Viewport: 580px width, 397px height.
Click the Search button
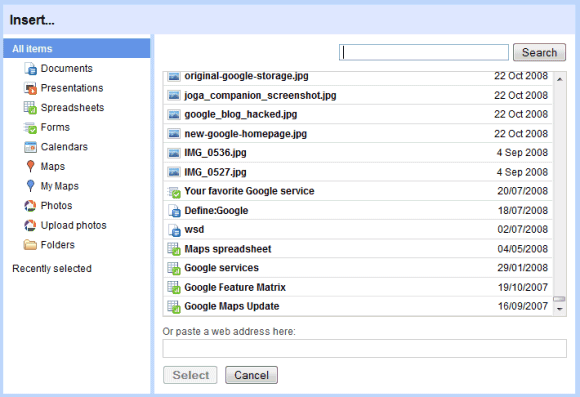click(x=539, y=53)
